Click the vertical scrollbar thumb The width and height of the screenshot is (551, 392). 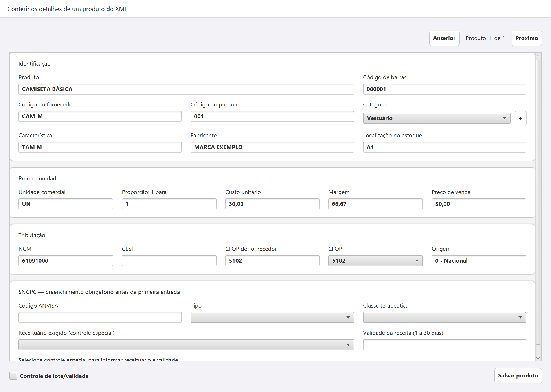tap(538, 201)
